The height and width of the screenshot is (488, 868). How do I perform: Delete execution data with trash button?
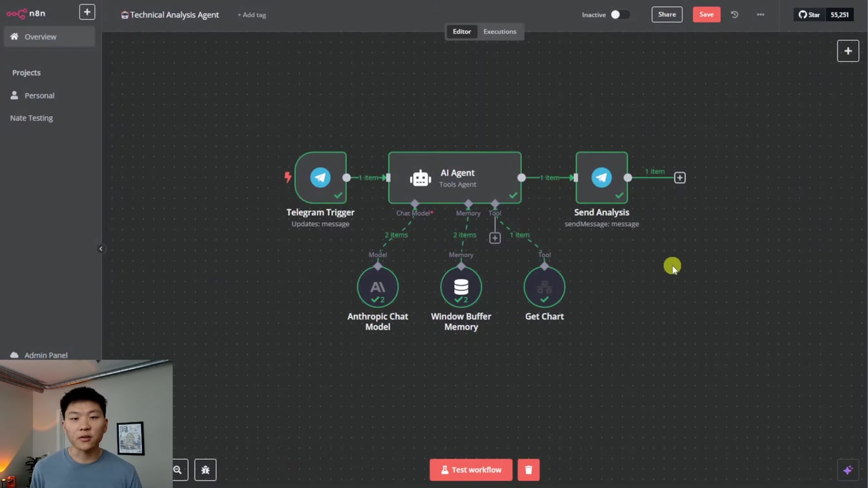point(528,470)
